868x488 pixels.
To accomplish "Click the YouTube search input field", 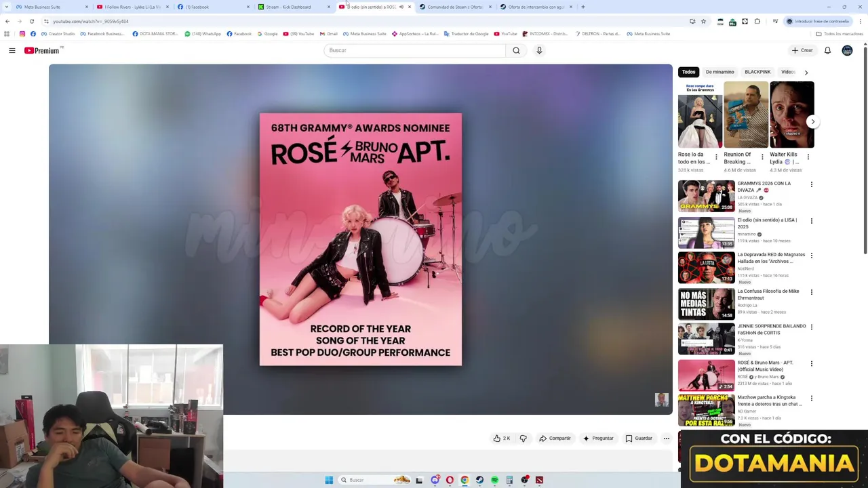I will coord(415,50).
